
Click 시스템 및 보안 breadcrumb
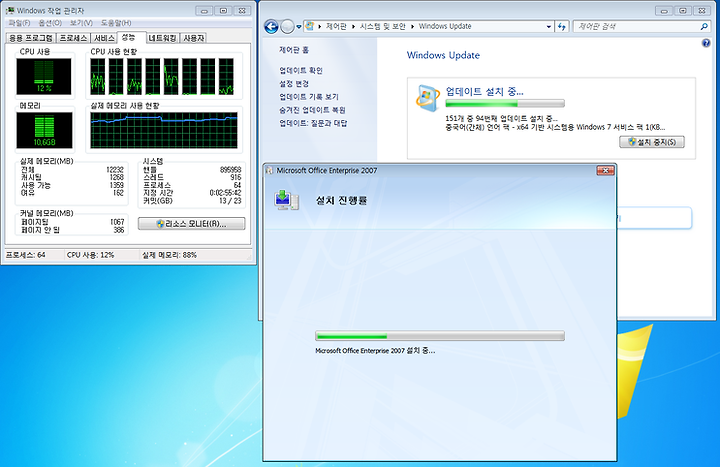(382, 26)
